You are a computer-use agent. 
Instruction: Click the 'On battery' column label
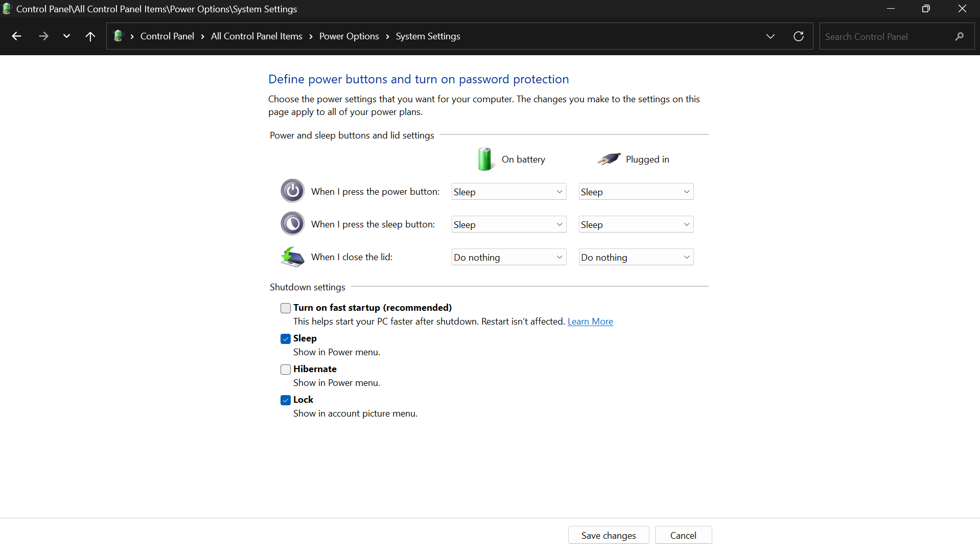[x=523, y=159]
